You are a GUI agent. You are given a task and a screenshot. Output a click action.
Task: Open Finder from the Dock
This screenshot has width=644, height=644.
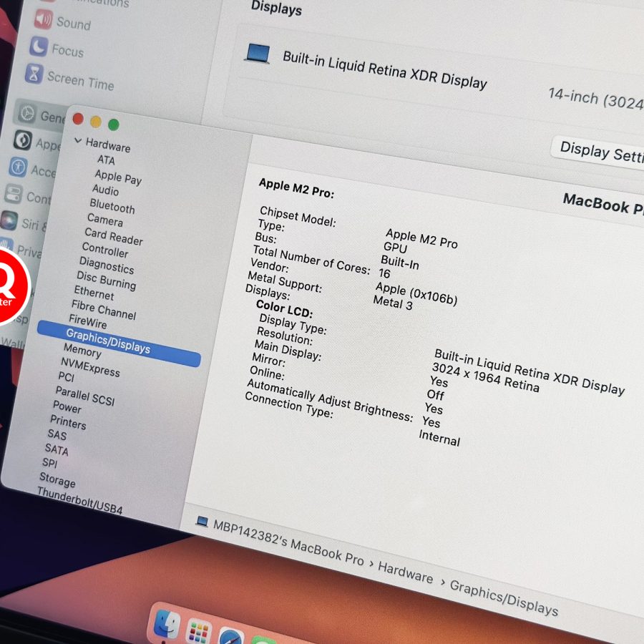(x=166, y=624)
